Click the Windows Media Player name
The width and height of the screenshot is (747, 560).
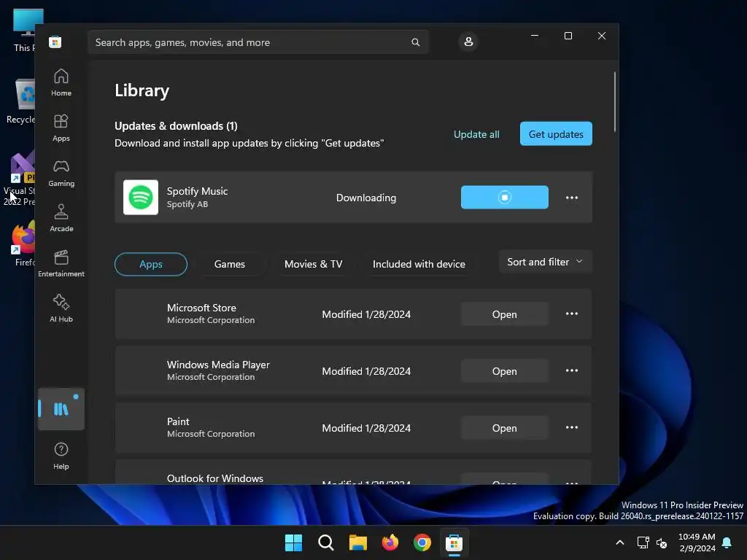218,365
